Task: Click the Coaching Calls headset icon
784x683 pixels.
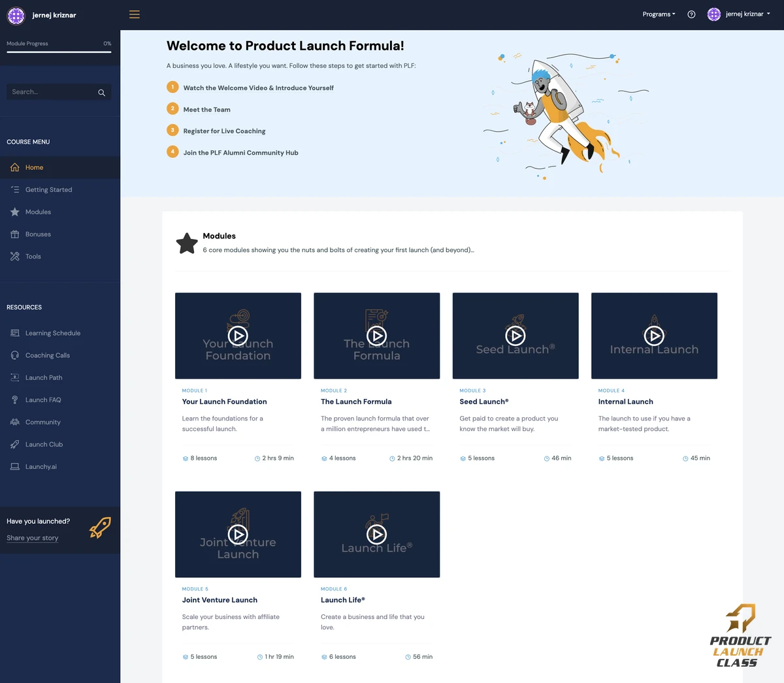Action: [15, 355]
